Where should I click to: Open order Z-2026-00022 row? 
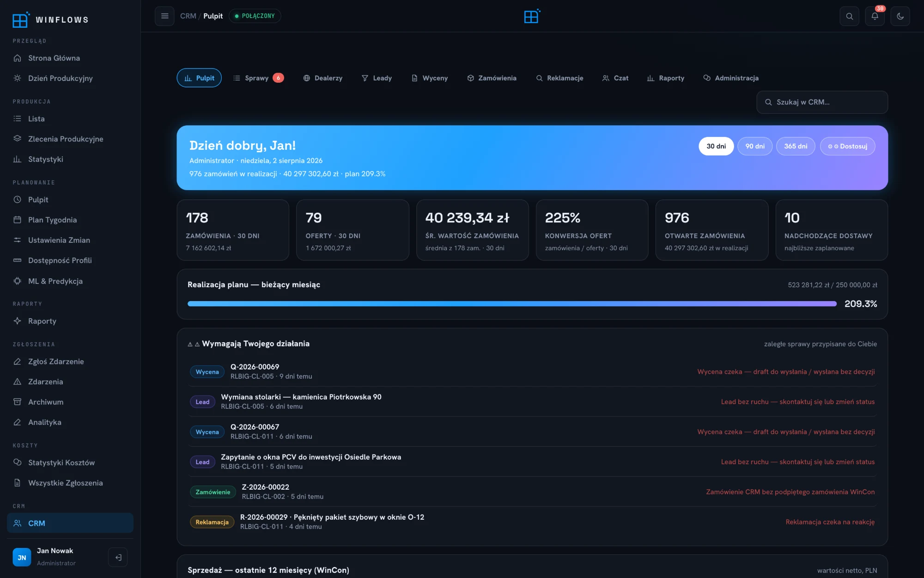tap(532, 492)
